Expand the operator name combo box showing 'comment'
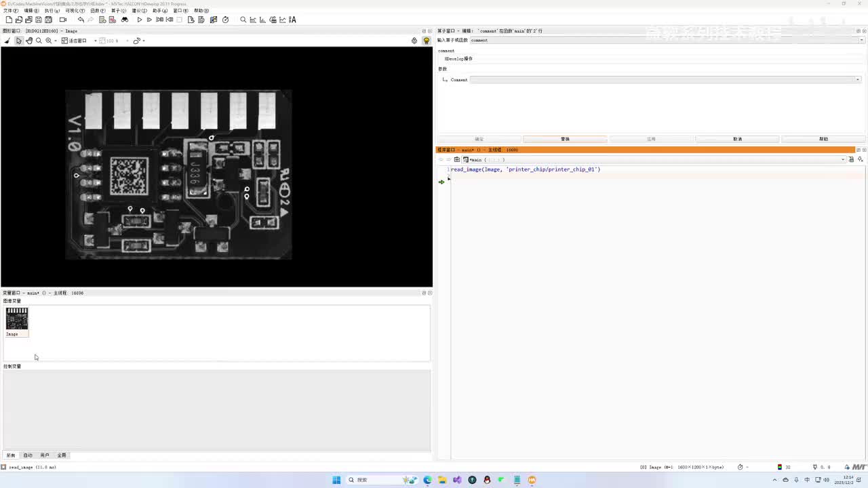 coord(862,40)
